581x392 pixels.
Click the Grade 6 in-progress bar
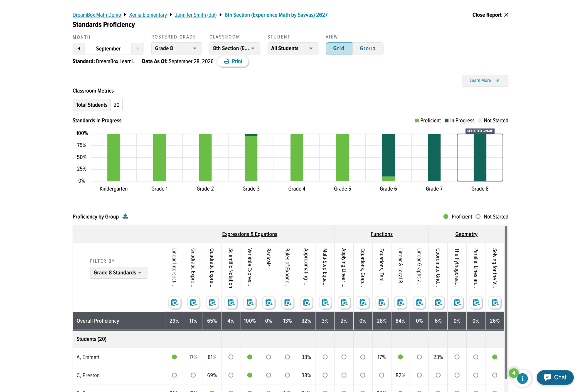point(388,155)
